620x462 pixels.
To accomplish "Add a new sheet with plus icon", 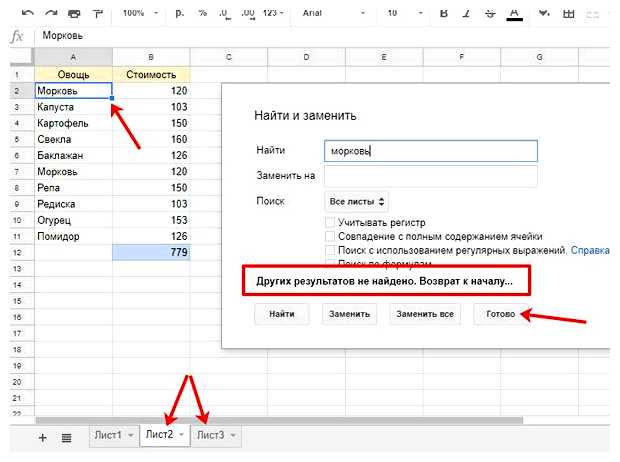I will [43, 437].
